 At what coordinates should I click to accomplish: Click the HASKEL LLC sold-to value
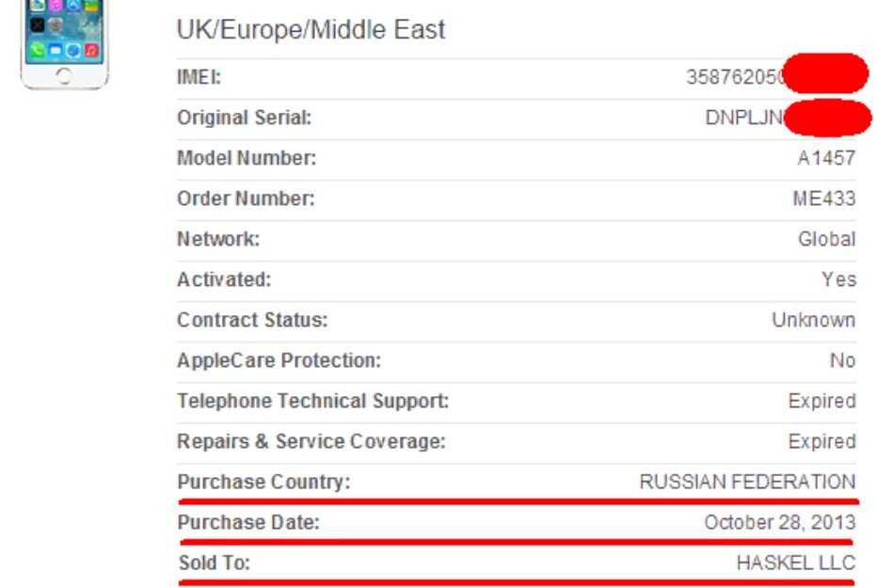795,564
